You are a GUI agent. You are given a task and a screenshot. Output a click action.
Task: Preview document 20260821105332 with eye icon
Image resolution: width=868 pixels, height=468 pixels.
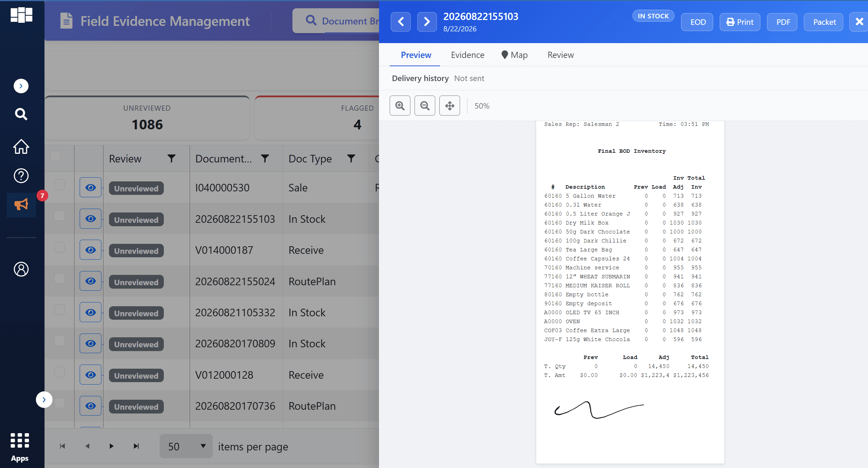(x=91, y=312)
